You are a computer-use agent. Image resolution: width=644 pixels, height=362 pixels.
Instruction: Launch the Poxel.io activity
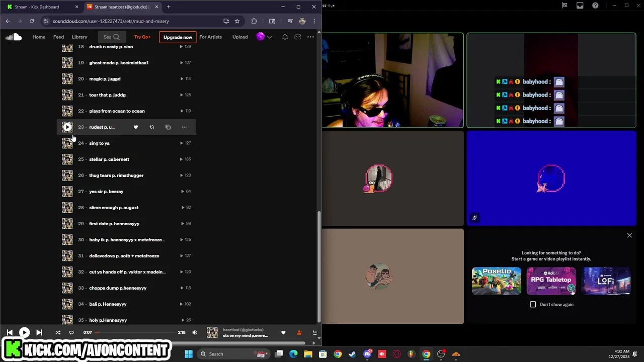[x=497, y=281]
